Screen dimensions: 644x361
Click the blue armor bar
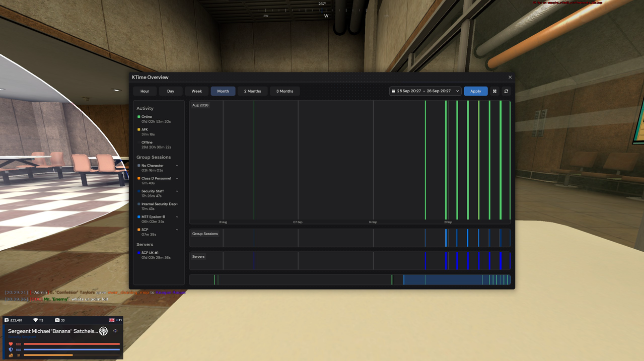pyautogui.click(x=71, y=349)
